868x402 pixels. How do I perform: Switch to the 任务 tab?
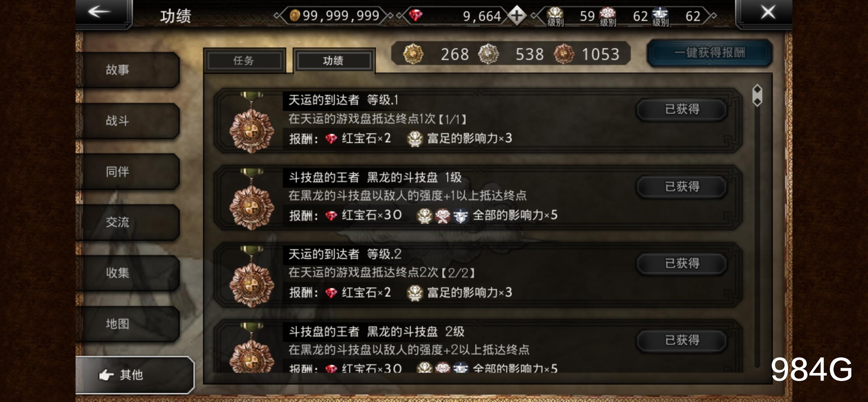244,61
